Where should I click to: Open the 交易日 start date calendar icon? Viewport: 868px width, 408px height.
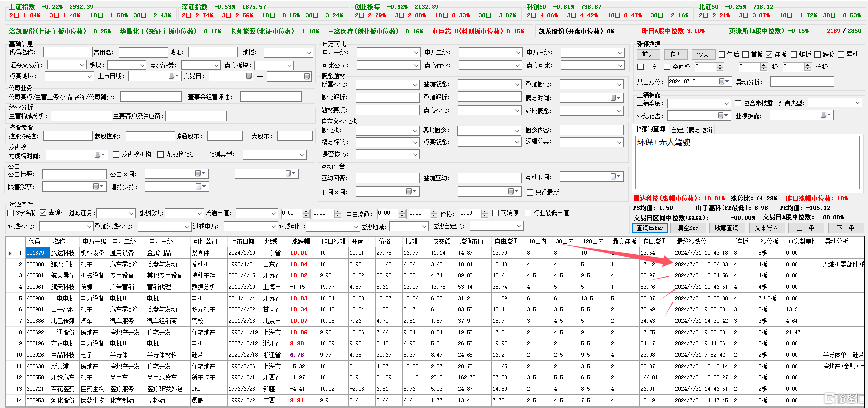[x=249, y=76]
